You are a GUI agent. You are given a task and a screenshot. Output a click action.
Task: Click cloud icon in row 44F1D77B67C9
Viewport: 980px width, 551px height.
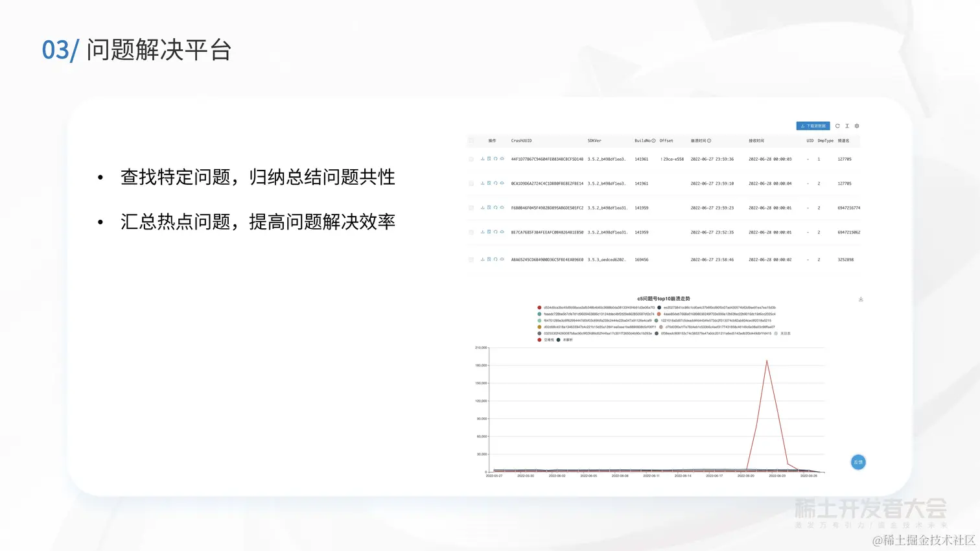(502, 159)
